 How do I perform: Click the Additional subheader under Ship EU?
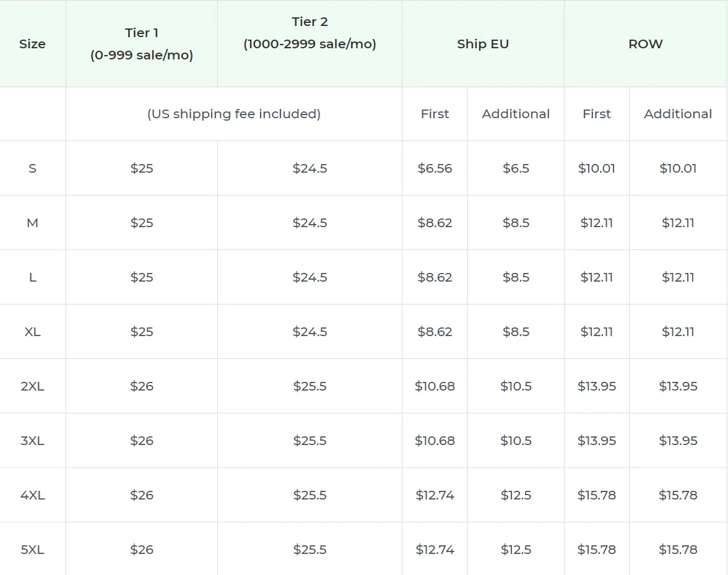point(516,114)
